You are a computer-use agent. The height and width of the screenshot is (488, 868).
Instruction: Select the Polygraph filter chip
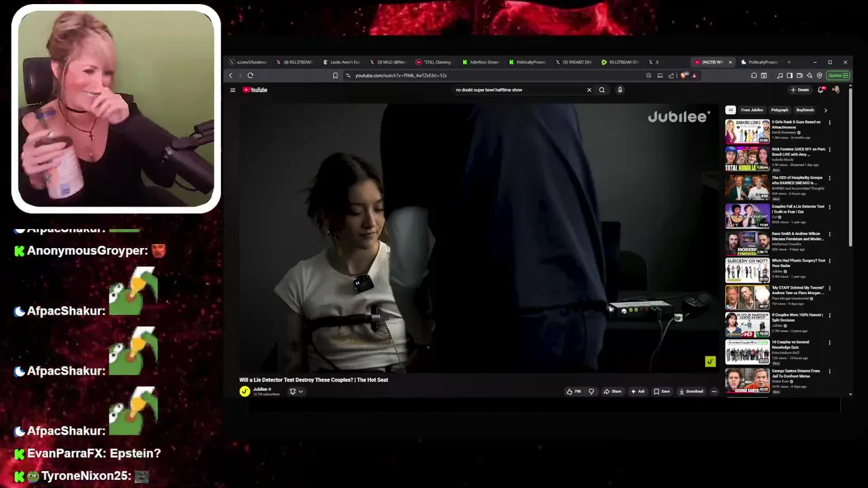pos(779,110)
